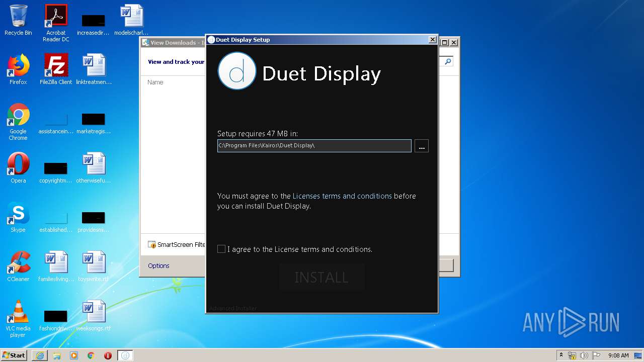This screenshot has width=644, height=362.
Task: Open the Windows Start menu
Action: coord(14,355)
